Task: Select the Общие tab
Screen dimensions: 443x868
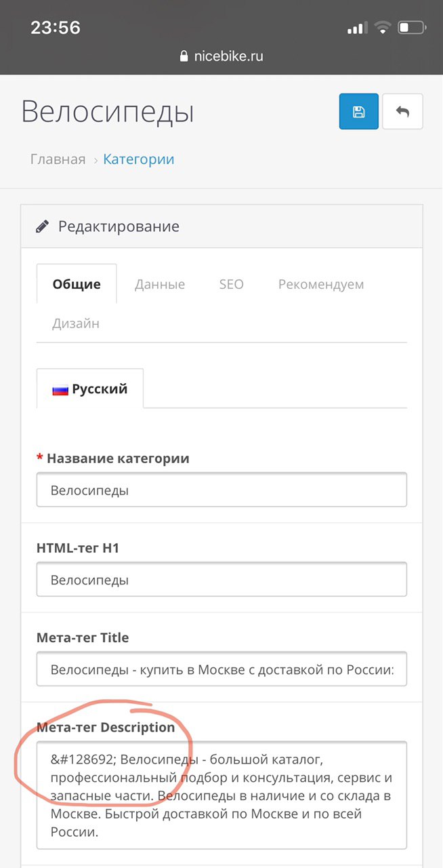Action: tap(77, 284)
